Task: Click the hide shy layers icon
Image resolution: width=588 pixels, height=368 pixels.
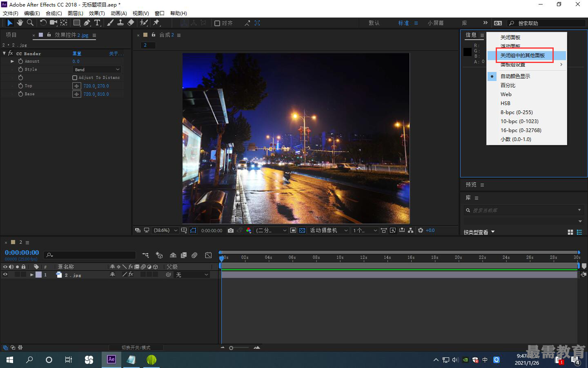Action: tap(173, 255)
